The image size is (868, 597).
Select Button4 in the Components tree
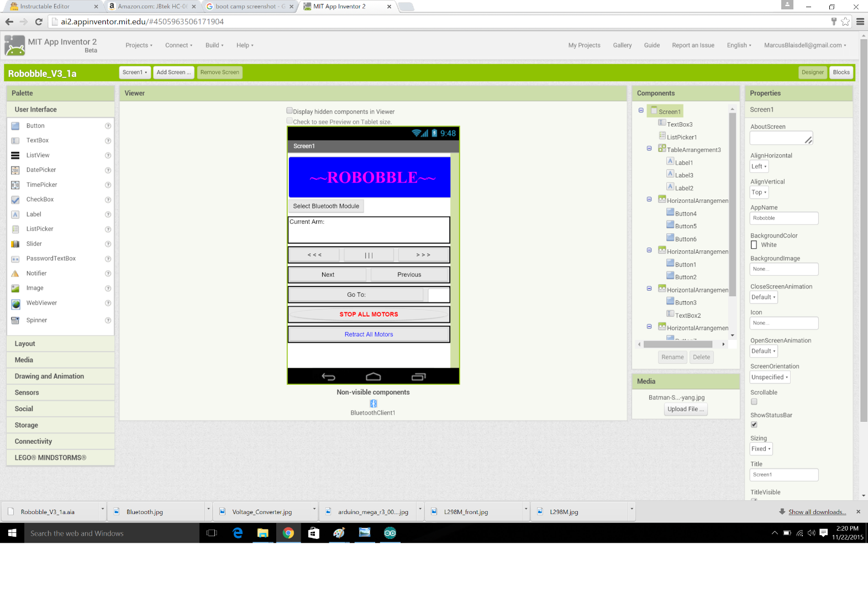(x=686, y=213)
